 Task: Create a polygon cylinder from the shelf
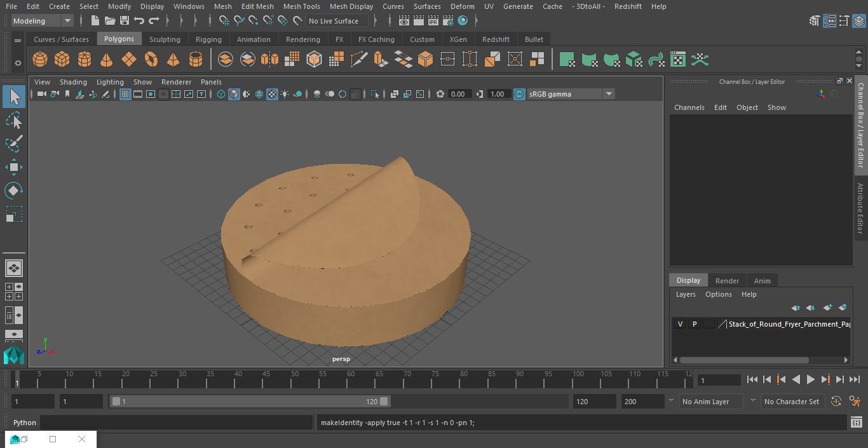pos(85,60)
